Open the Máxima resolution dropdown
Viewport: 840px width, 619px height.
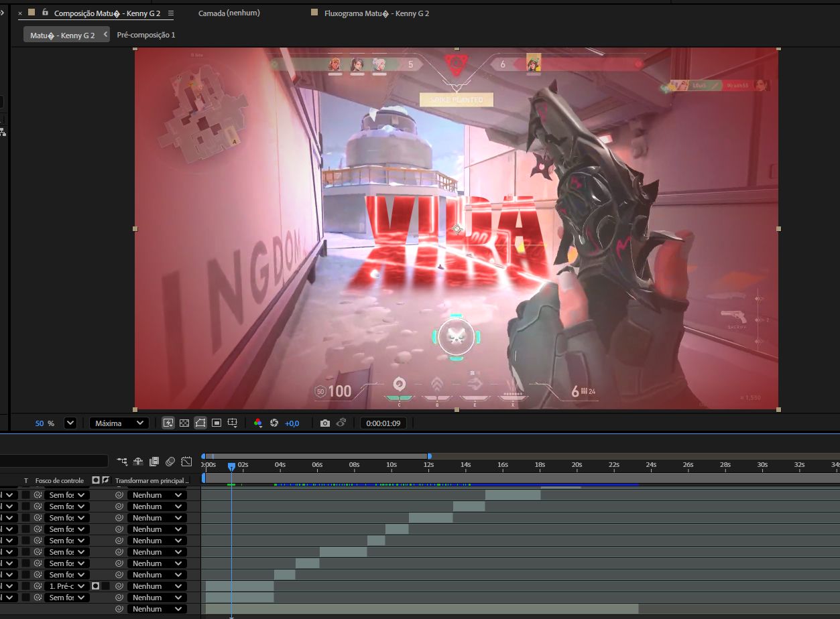(119, 423)
